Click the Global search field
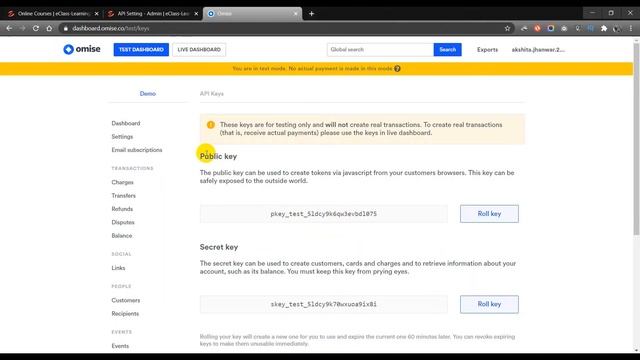 [380, 49]
